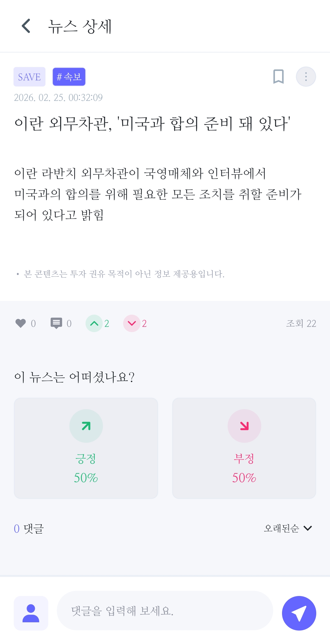Tap the chevron next to 오래된순
The image size is (330, 644).
point(308,528)
